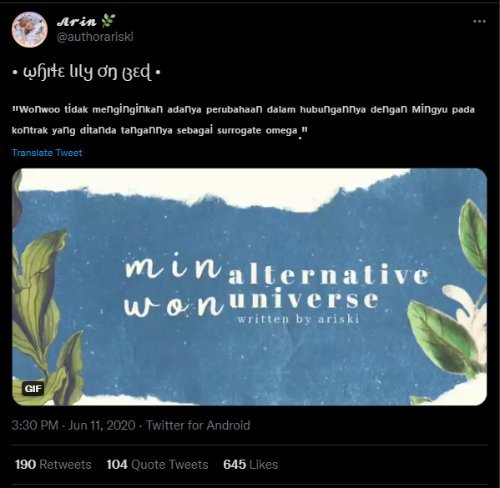Click the 'surrogate omega' phrase in tweet

[x=257, y=131]
